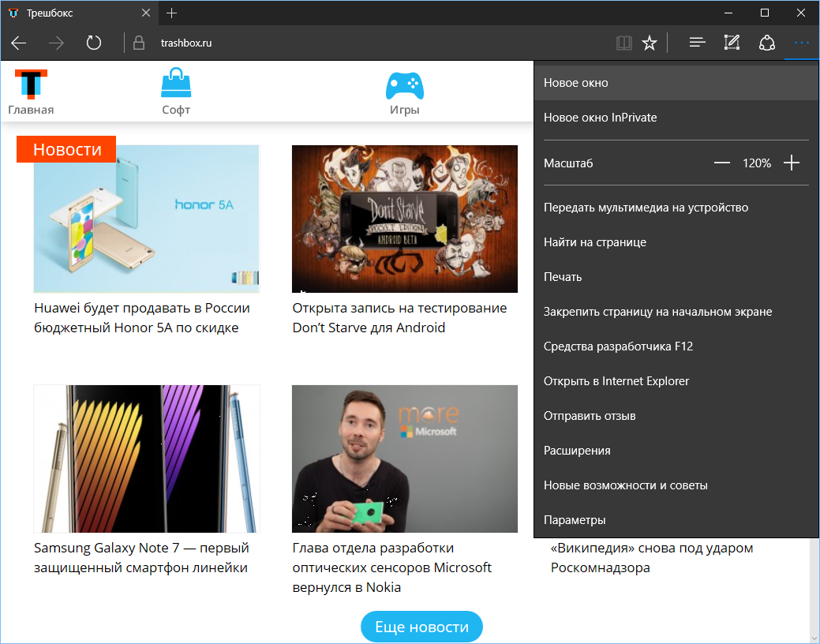Image resolution: width=820 pixels, height=644 pixels.
Task: Open Don't Starve для Android headline
Action: 399,317
